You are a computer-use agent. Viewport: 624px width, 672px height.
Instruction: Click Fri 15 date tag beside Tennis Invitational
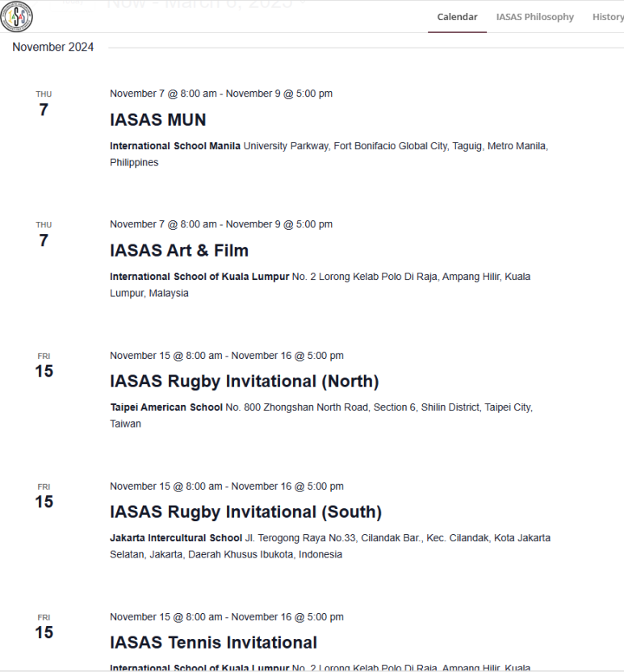point(44,627)
